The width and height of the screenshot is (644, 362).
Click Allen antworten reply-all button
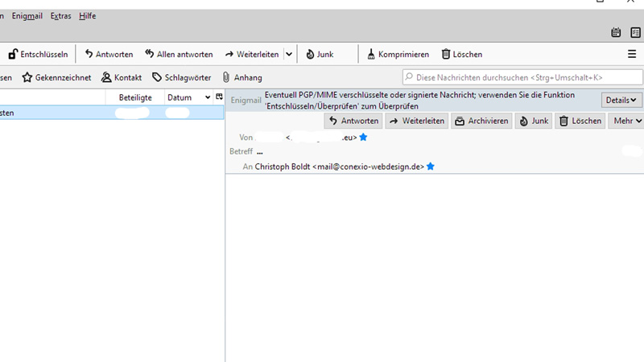178,54
